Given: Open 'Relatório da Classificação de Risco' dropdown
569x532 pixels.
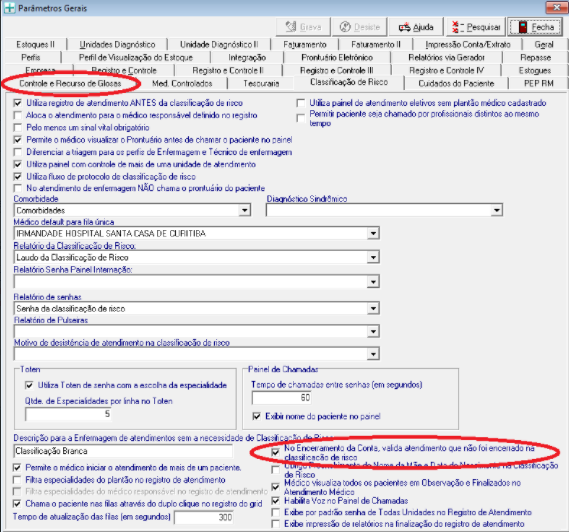Looking at the screenshot, I should point(373,257).
